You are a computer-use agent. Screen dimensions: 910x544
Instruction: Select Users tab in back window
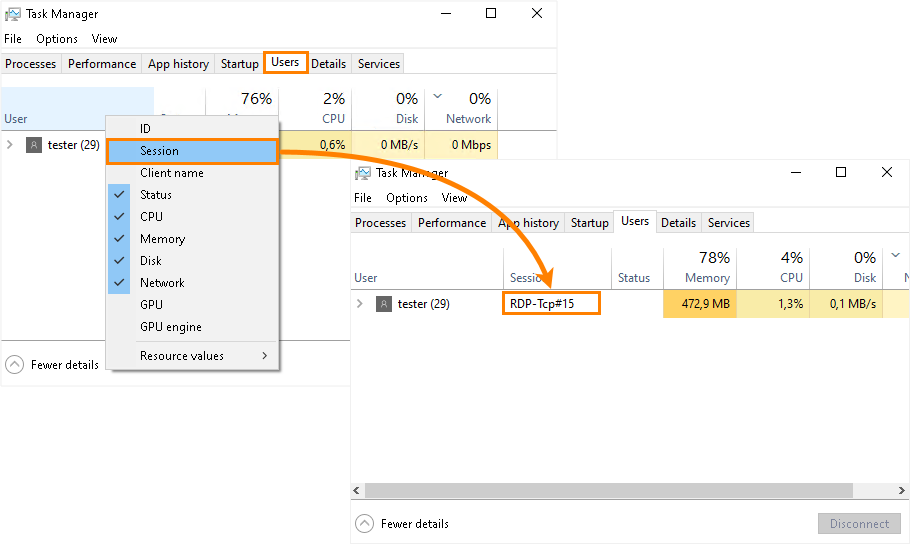286,62
